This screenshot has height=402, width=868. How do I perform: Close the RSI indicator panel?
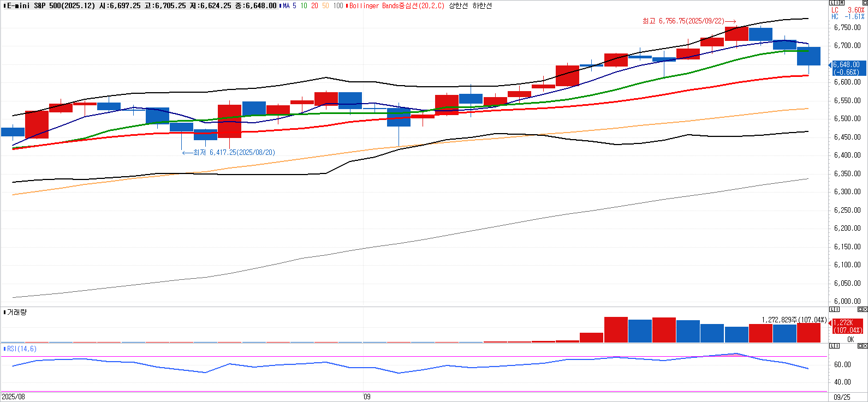point(865,346)
